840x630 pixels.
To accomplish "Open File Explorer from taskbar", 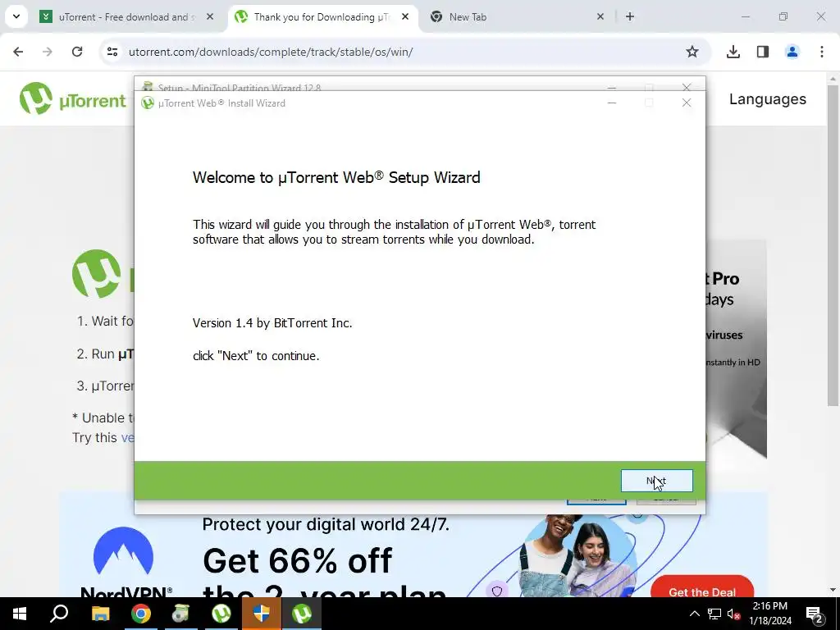I will tap(100, 614).
